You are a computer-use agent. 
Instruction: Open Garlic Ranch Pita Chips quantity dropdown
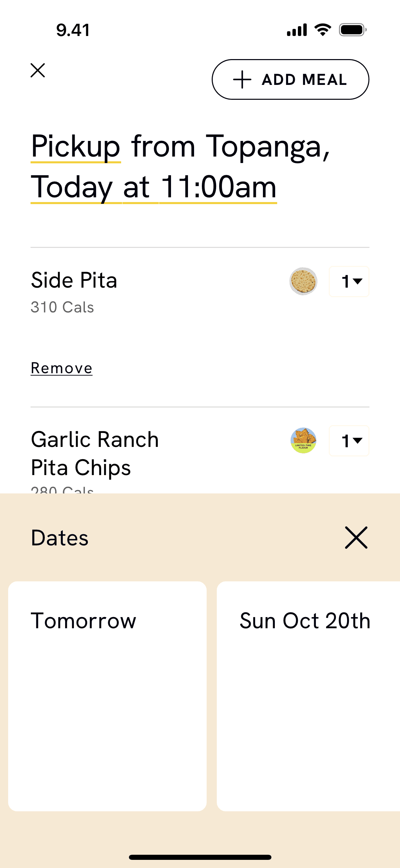point(349,441)
